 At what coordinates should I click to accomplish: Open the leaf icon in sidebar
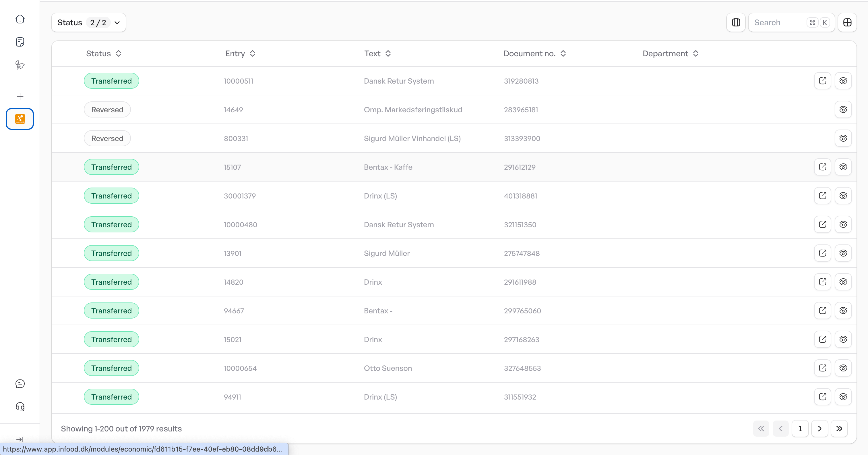[x=20, y=65]
